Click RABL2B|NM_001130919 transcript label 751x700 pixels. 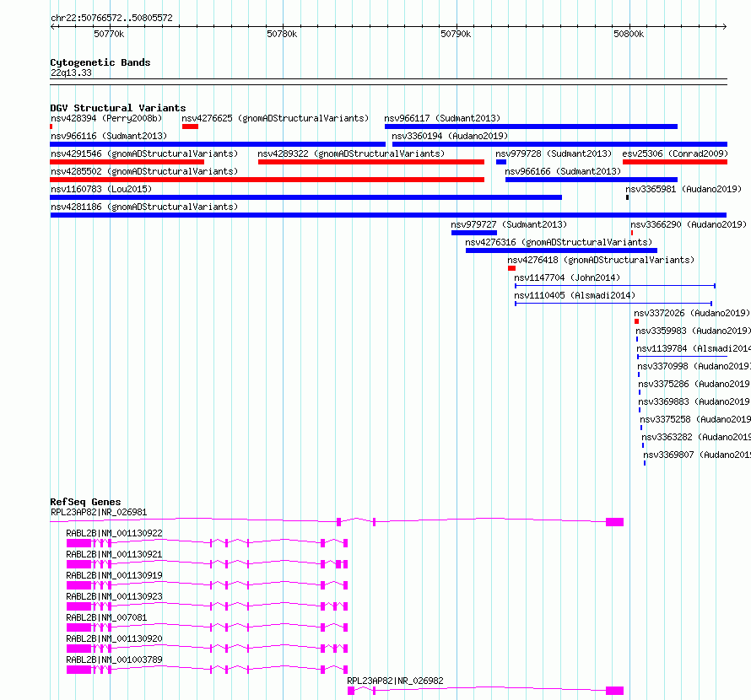(x=114, y=575)
